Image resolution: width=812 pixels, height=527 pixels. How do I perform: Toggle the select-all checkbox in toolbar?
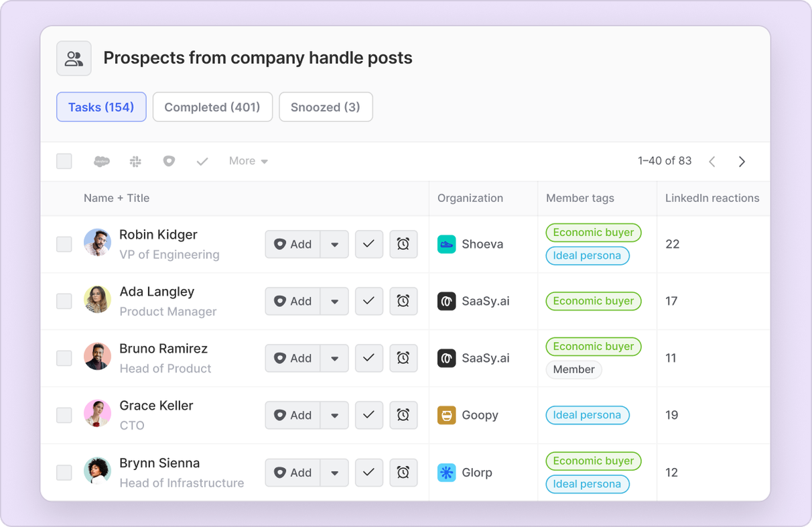click(64, 162)
